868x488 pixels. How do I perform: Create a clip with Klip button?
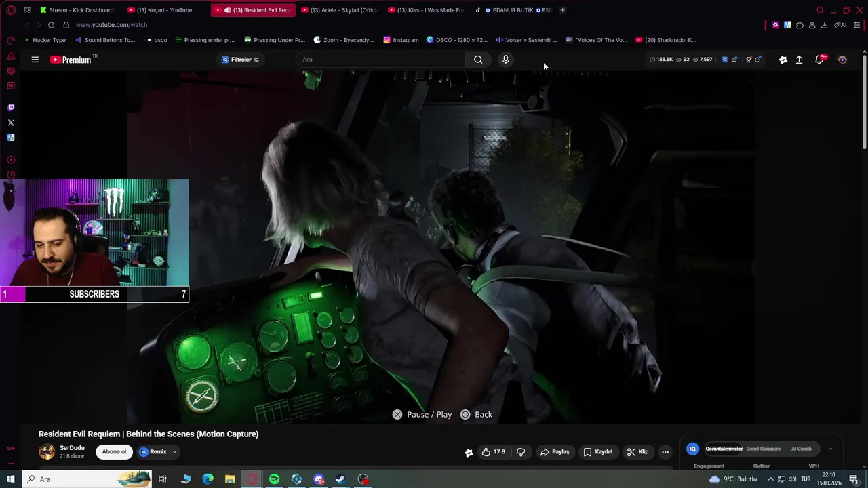pos(637,452)
